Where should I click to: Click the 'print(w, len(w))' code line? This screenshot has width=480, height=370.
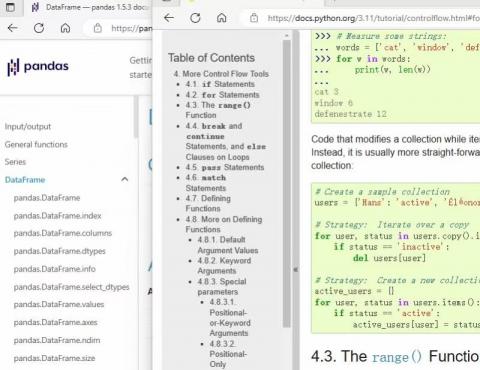[x=392, y=70]
